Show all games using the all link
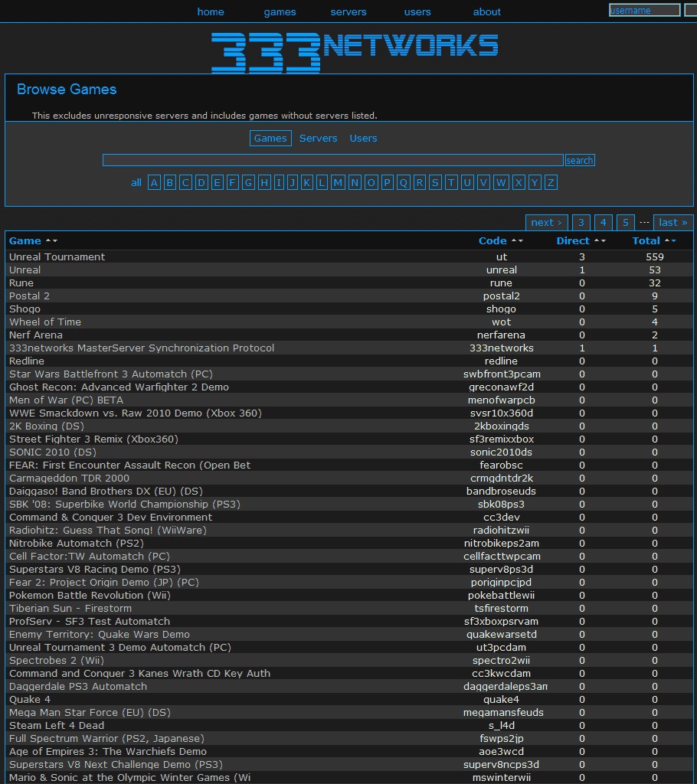The height and width of the screenshot is (784, 697). point(136,182)
